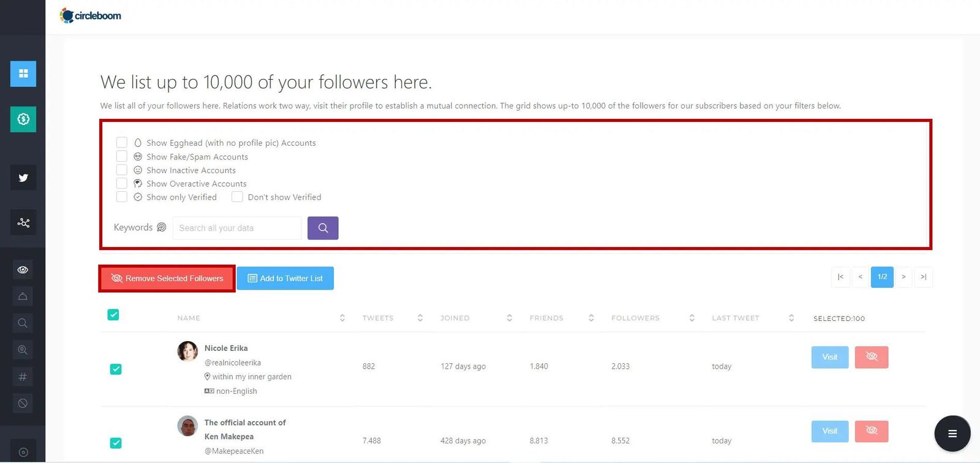Screen dimensions: 980x463
Task: Visit Ken Makepea's profile
Action: [830, 431]
